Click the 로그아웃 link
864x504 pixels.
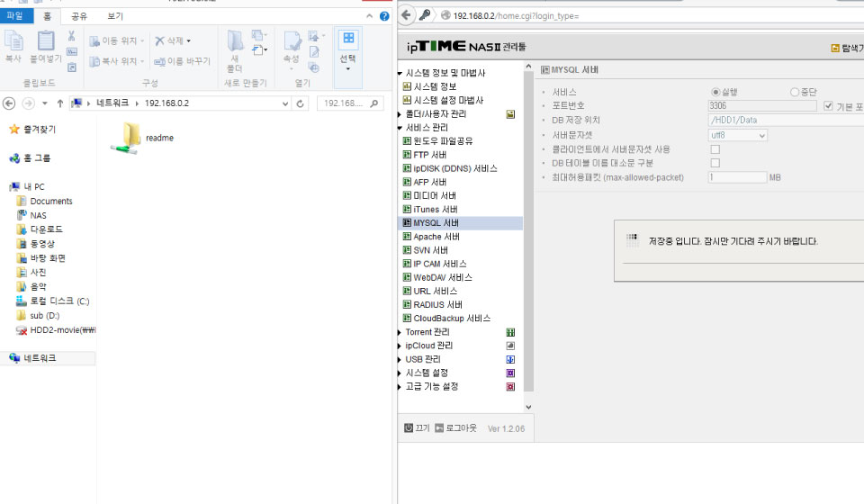coord(461,428)
